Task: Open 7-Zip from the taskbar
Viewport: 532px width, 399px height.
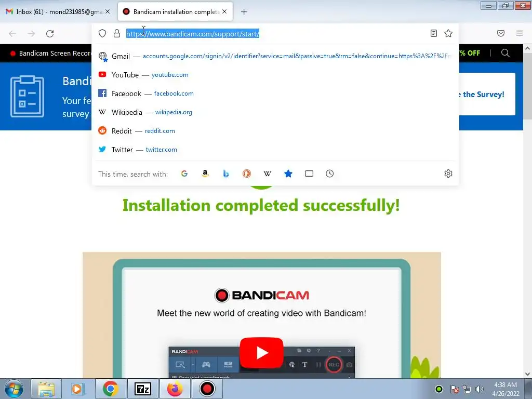Action: point(142,389)
